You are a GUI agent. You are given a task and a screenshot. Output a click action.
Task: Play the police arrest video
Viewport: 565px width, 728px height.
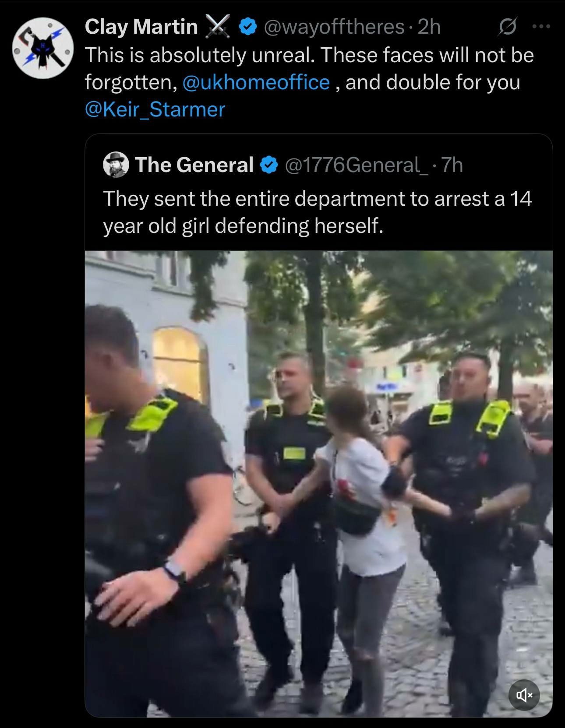tap(318, 484)
